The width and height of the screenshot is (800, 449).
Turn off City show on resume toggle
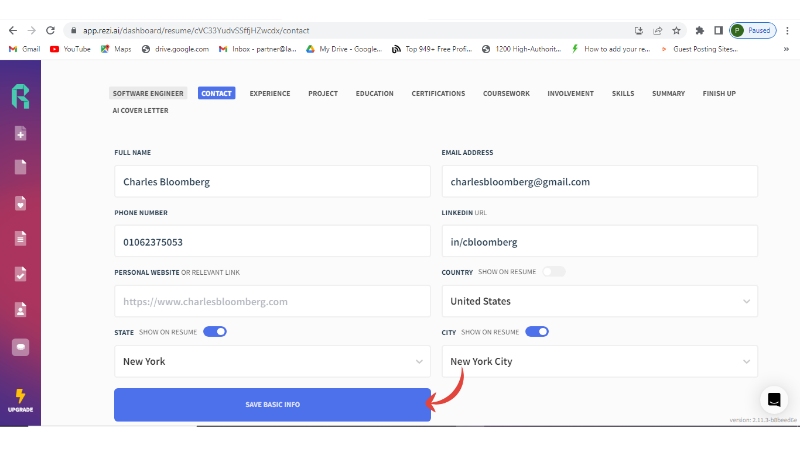tap(537, 331)
